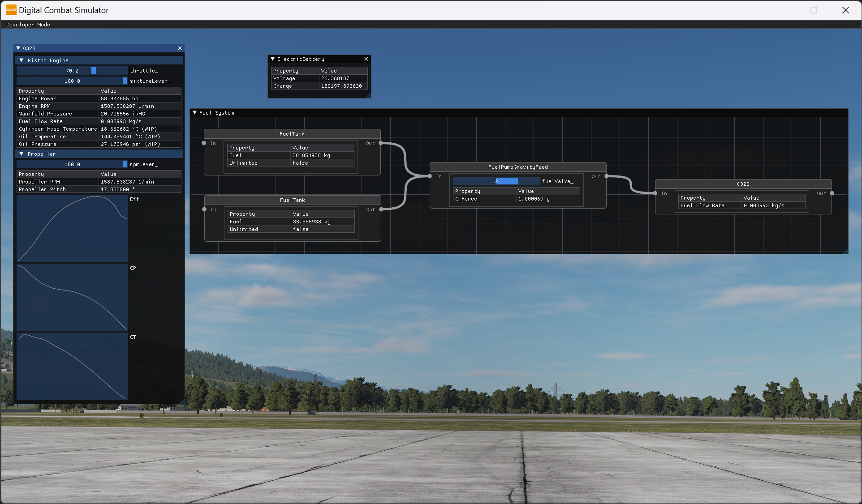This screenshot has width=862, height=504.
Task: Open the Developer Mode menu
Action: (28, 25)
